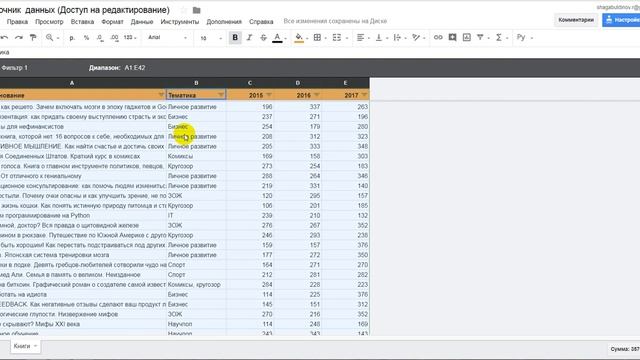Open the Данные menu

pyautogui.click(x=142, y=22)
